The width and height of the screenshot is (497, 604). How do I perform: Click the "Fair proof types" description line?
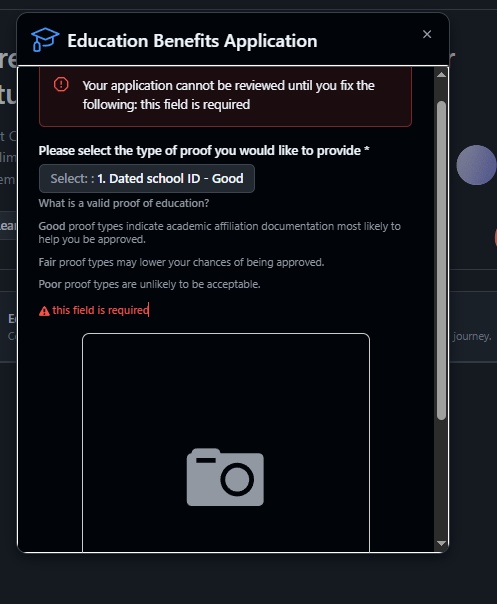(181, 262)
